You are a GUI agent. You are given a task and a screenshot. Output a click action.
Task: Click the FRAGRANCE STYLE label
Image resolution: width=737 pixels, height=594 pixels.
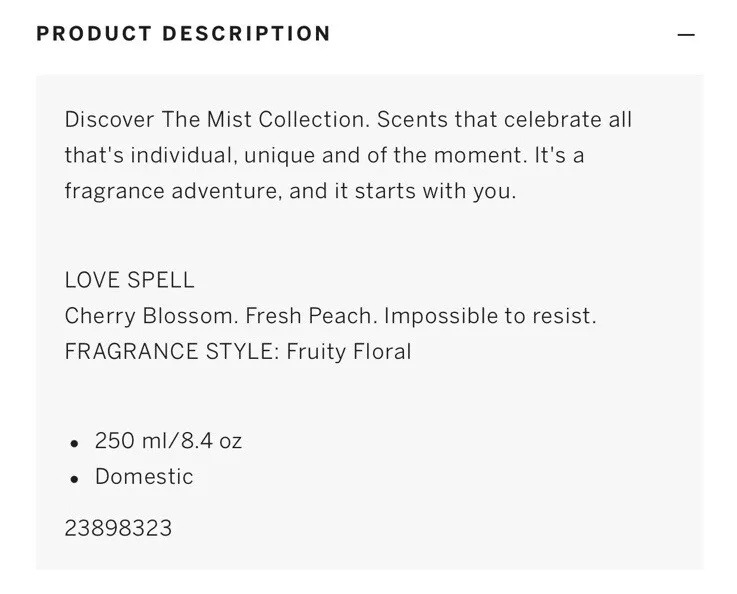[172, 352]
